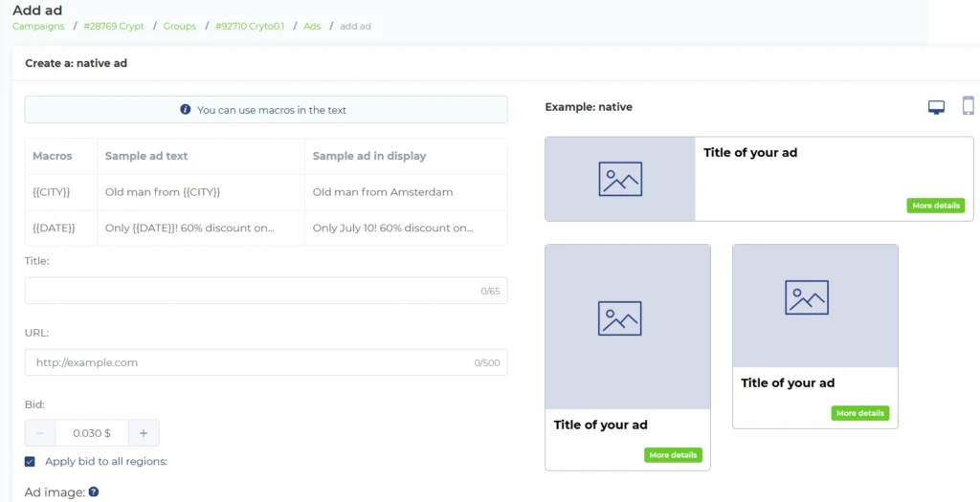Click the 0/65 title character counter
The height and width of the screenshot is (502, 980).
tap(491, 291)
